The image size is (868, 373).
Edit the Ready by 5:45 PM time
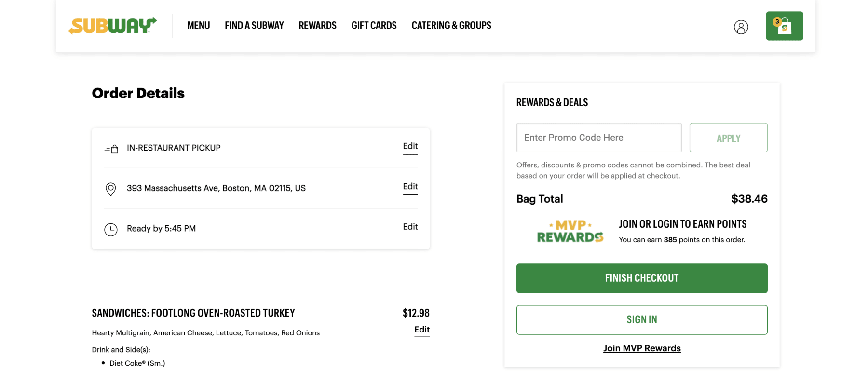[410, 227]
